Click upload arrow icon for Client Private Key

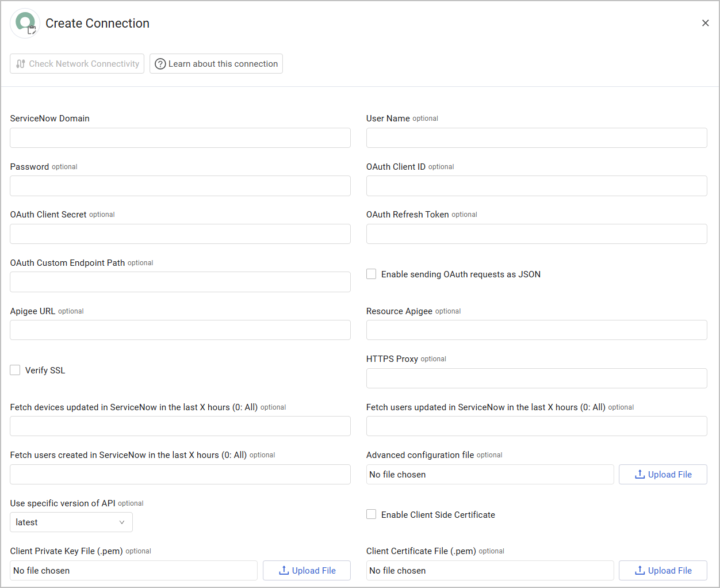click(284, 570)
